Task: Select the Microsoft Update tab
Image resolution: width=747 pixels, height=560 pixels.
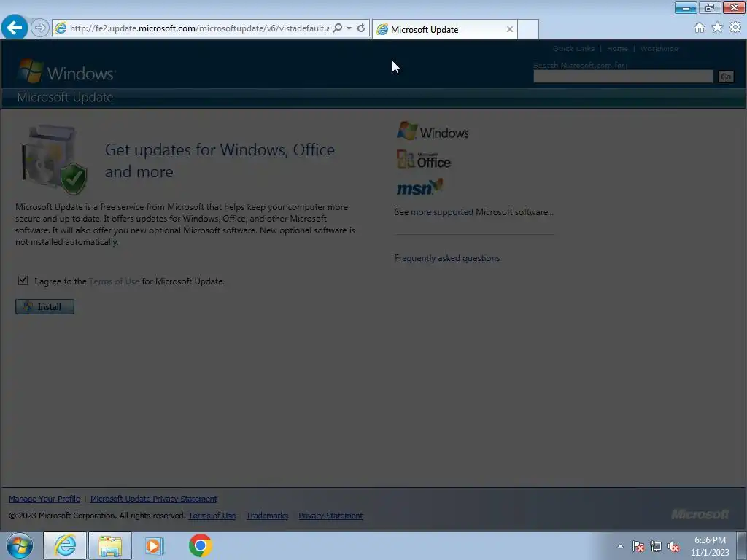Action: [444, 29]
